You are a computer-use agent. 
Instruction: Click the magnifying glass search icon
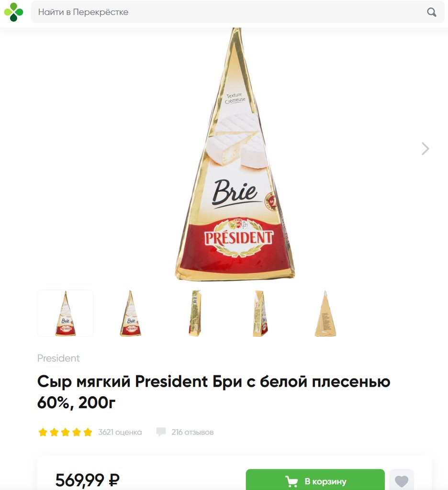point(431,12)
